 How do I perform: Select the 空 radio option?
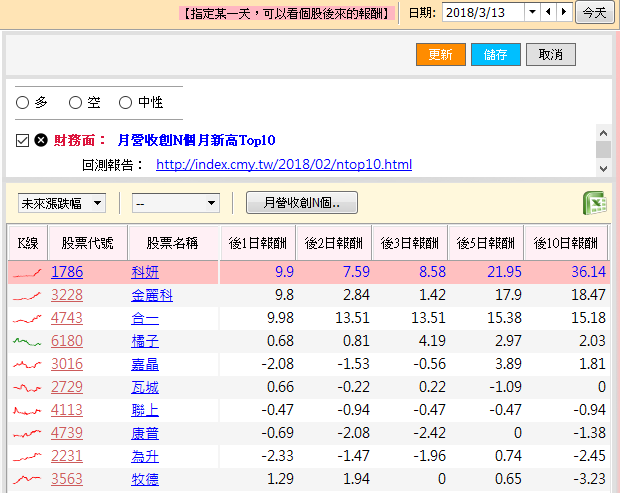pos(75,102)
